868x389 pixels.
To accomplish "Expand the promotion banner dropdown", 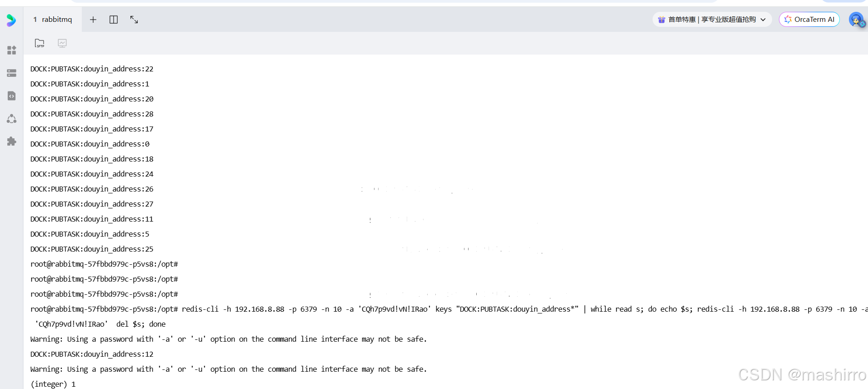I will point(763,20).
